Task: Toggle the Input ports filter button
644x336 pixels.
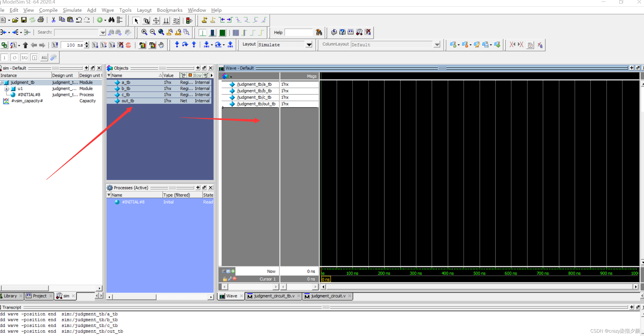Action: pyautogui.click(x=5, y=57)
